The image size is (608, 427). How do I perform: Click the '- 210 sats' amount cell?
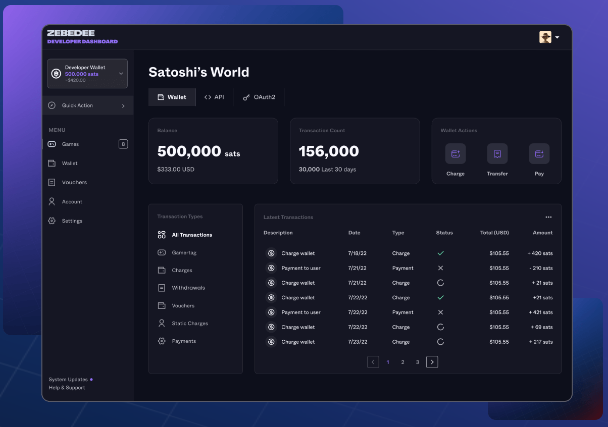tap(541, 268)
